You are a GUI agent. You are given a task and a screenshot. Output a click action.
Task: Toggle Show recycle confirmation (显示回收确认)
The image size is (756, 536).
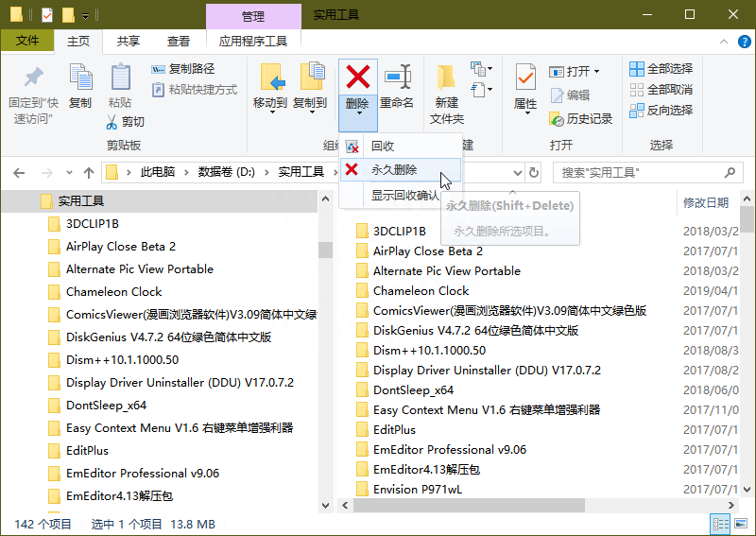point(404,196)
